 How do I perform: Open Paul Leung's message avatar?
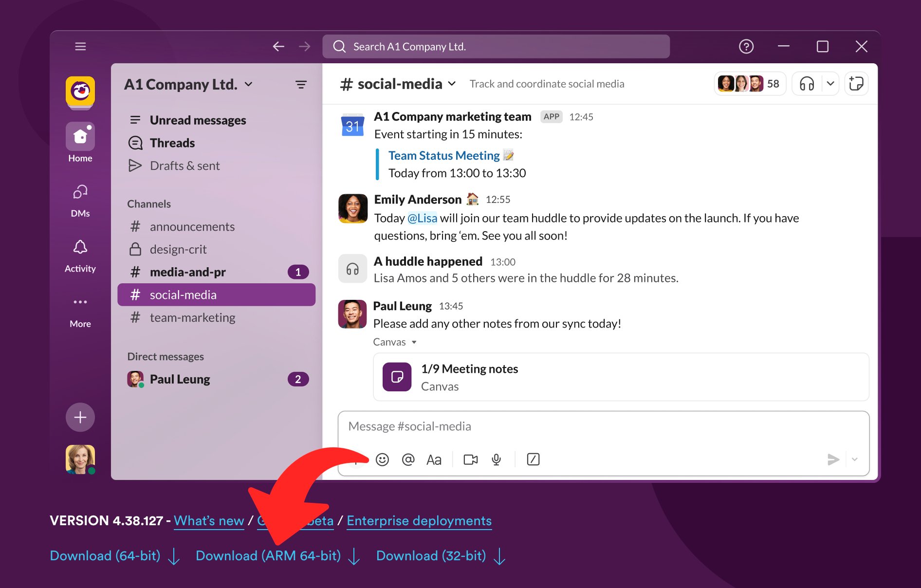(352, 314)
